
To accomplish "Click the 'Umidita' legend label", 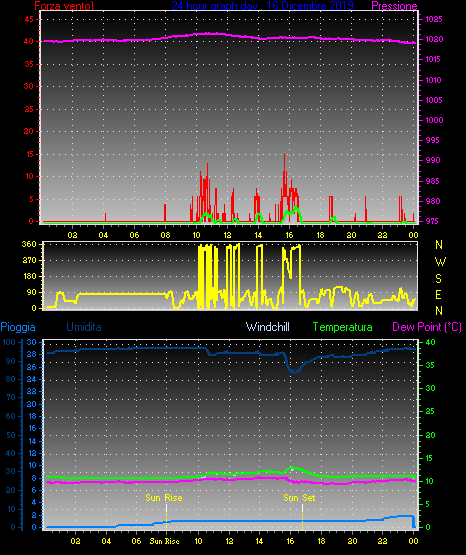I will point(84,327).
